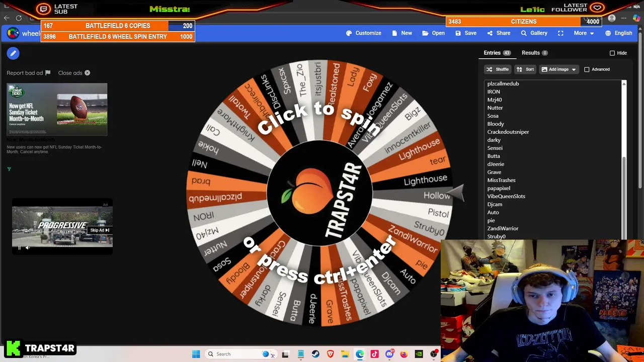The height and width of the screenshot is (362, 644).
Task: Click entry 'Sosa' in entries list
Action: (x=493, y=116)
